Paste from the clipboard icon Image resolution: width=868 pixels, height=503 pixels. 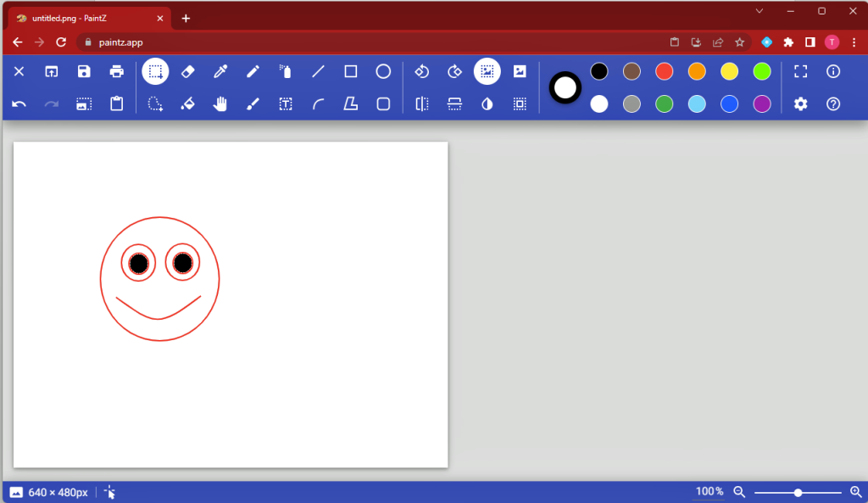tap(116, 103)
